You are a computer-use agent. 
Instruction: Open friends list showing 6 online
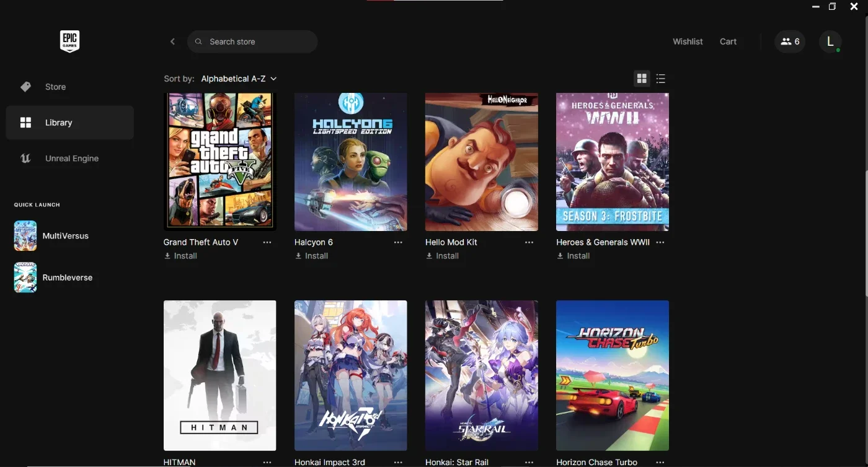point(790,41)
